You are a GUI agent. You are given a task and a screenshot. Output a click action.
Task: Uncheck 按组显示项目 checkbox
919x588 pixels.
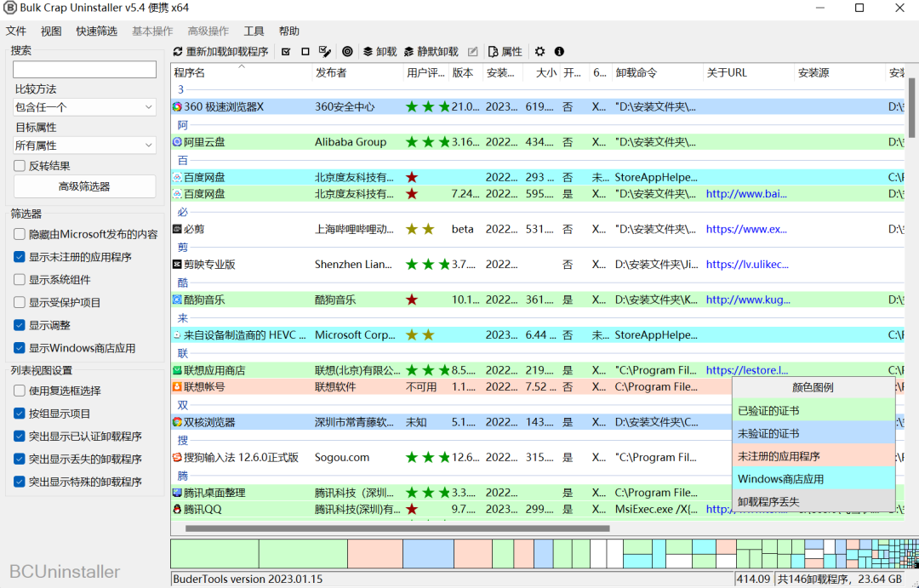click(x=20, y=414)
